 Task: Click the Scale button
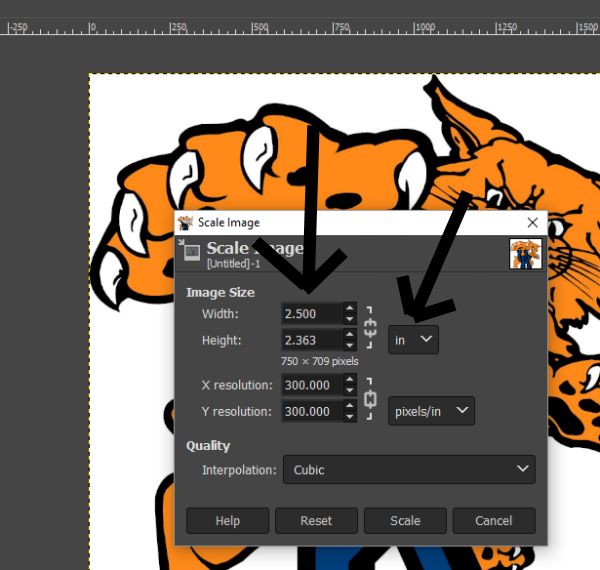point(405,520)
